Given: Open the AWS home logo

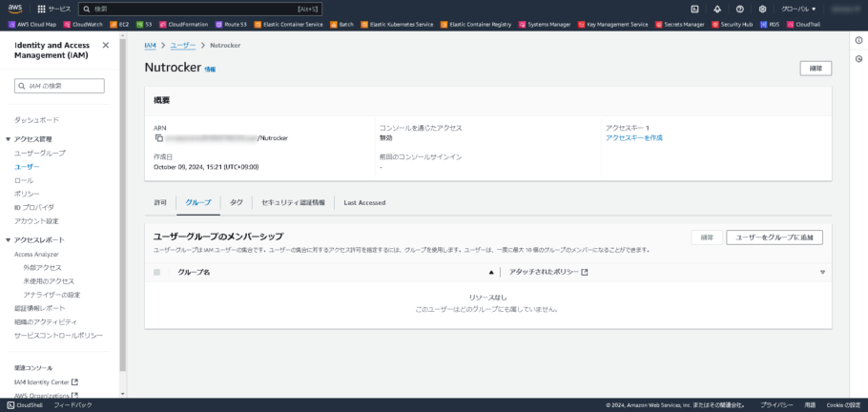Looking at the screenshot, I should coord(14,9).
